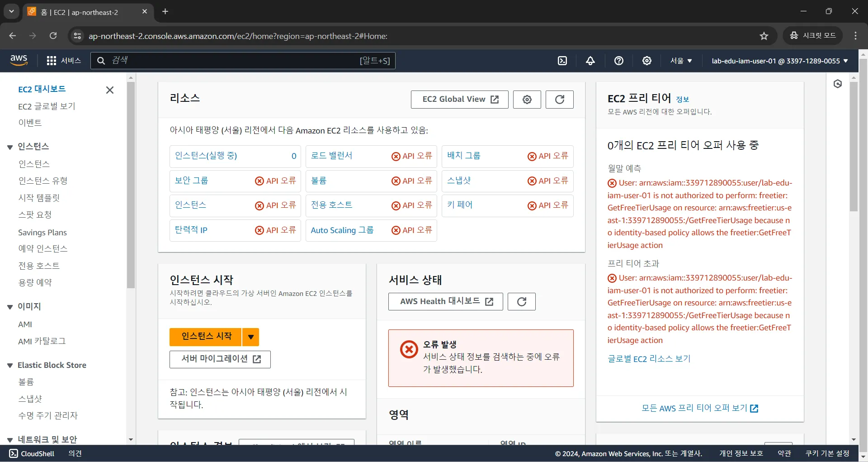The image size is (868, 462).
Task: View site information icon in address bar
Action: click(x=77, y=36)
